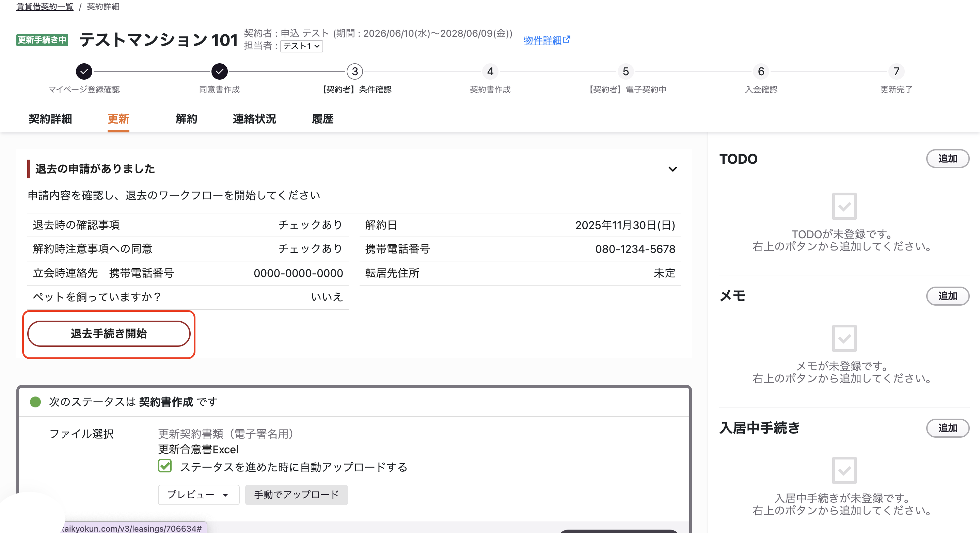
Task: Click the phone number 080-1234-5678
Action: [635, 249]
